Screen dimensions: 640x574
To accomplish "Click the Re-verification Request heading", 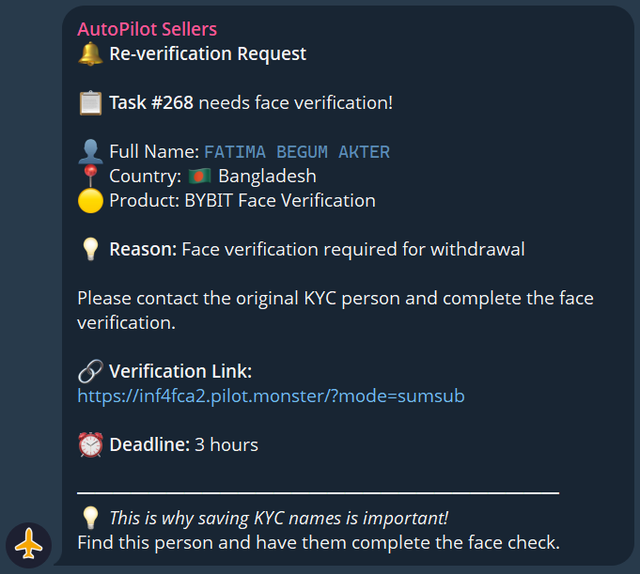I will click(208, 54).
